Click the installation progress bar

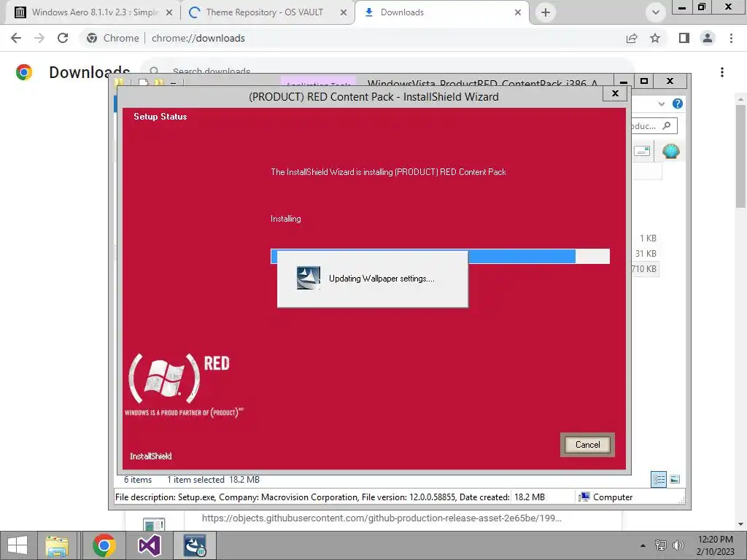[x=440, y=256]
